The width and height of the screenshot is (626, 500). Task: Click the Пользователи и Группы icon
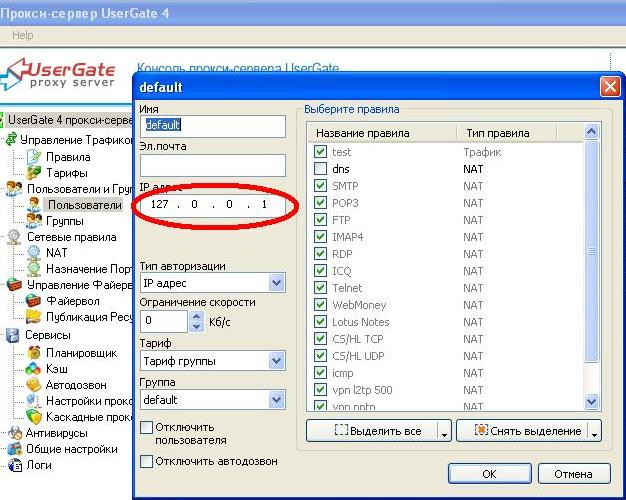tap(14, 188)
